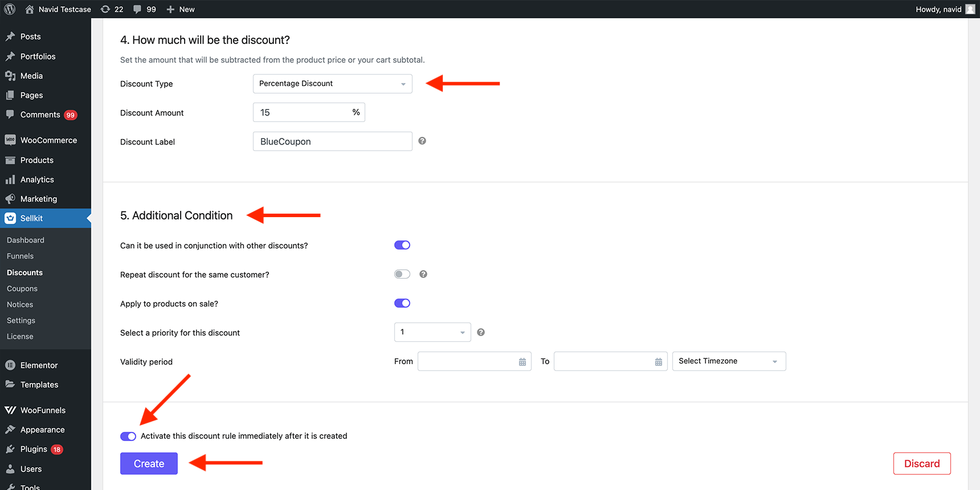This screenshot has width=980, height=490.
Task: Open Funnels submenu item
Action: click(x=20, y=256)
